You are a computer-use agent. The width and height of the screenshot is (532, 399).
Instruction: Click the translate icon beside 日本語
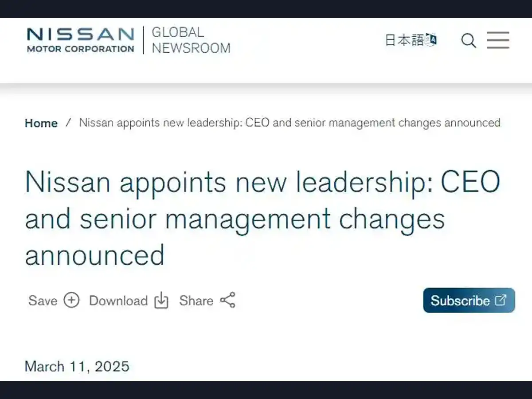pyautogui.click(x=431, y=39)
